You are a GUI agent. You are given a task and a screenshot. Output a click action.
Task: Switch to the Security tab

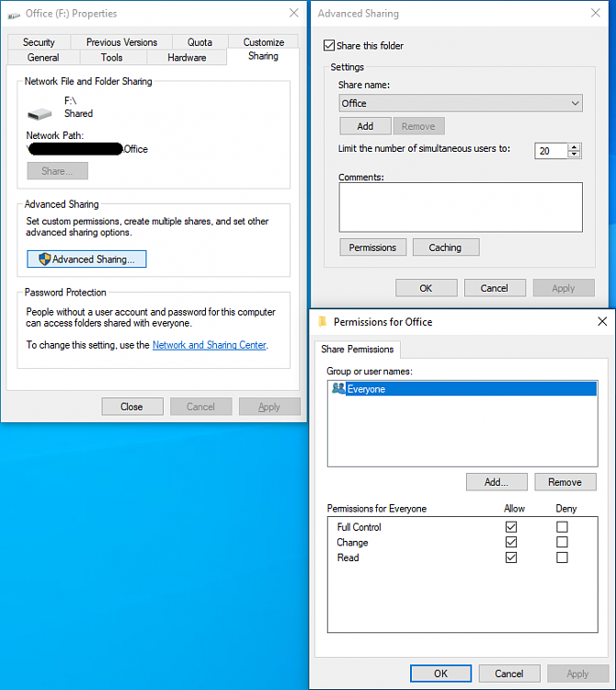tap(39, 42)
